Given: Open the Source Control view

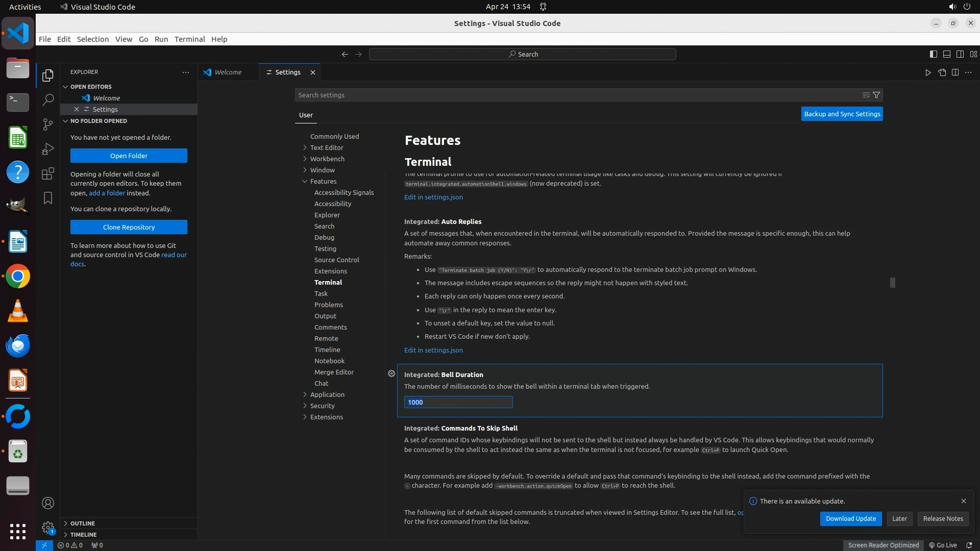Looking at the screenshot, I should point(48,124).
